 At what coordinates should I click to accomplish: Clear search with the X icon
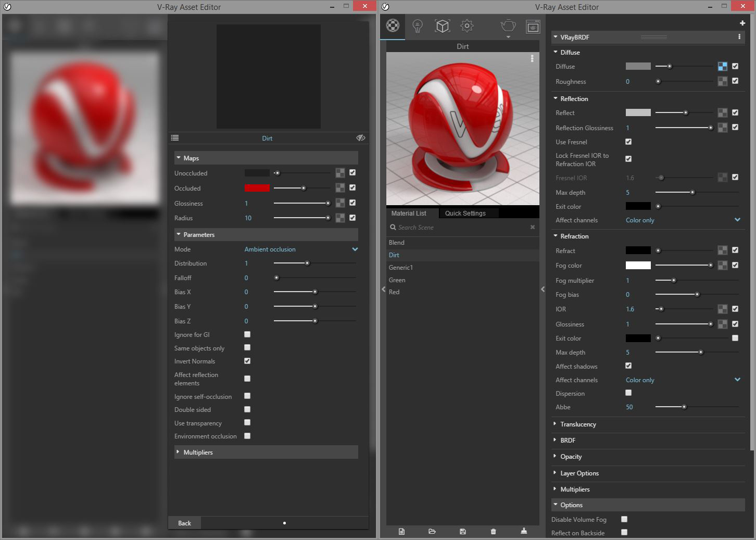[x=533, y=227]
